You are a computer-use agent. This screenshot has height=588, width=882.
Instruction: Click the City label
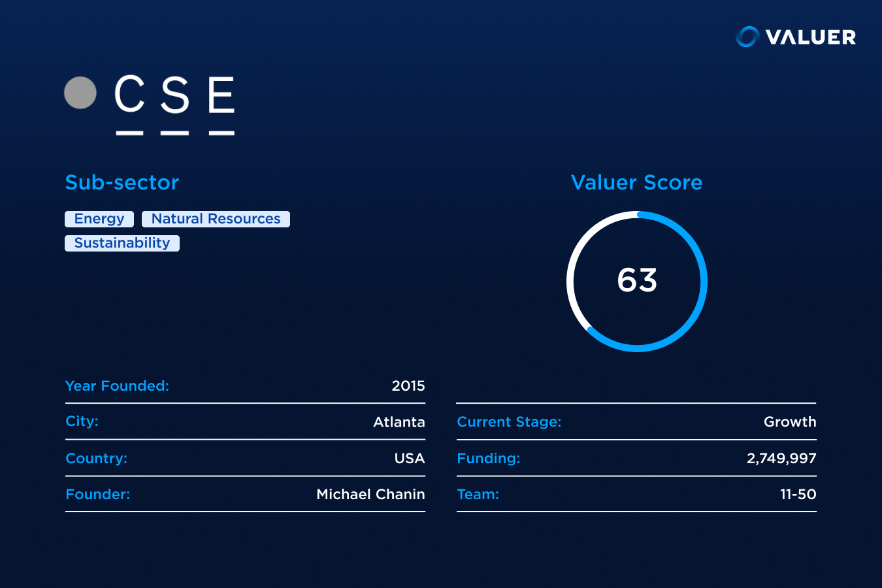pyautogui.click(x=82, y=421)
